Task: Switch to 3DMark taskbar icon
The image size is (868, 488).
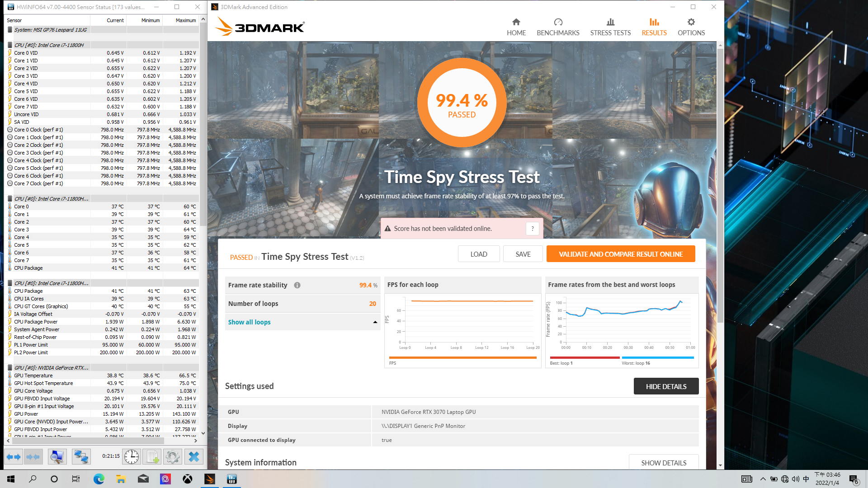Action: (x=209, y=479)
